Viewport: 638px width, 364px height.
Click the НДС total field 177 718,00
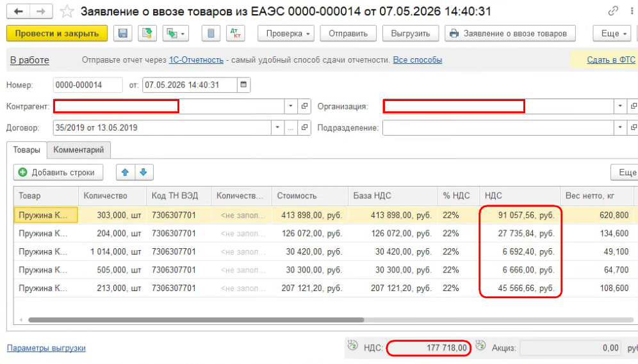point(429,348)
